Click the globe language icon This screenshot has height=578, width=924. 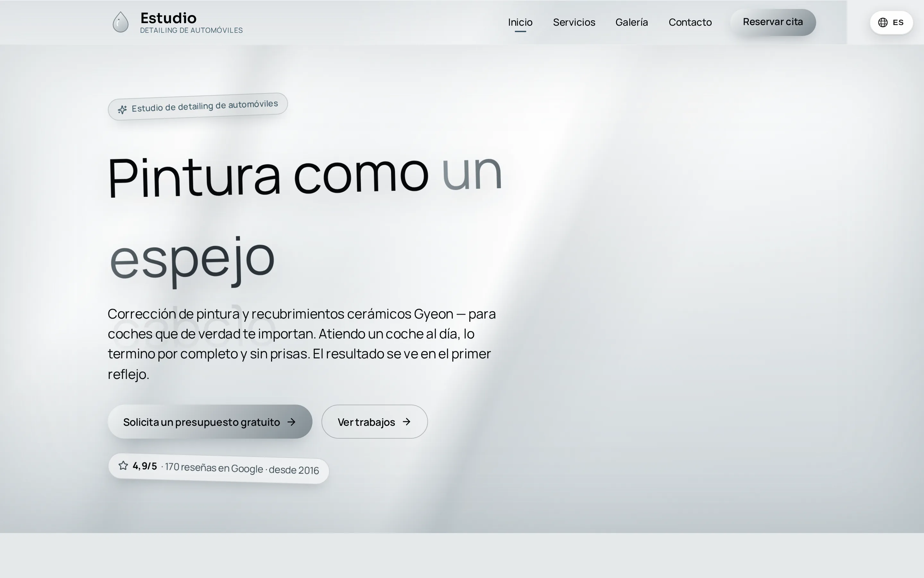[x=883, y=22]
